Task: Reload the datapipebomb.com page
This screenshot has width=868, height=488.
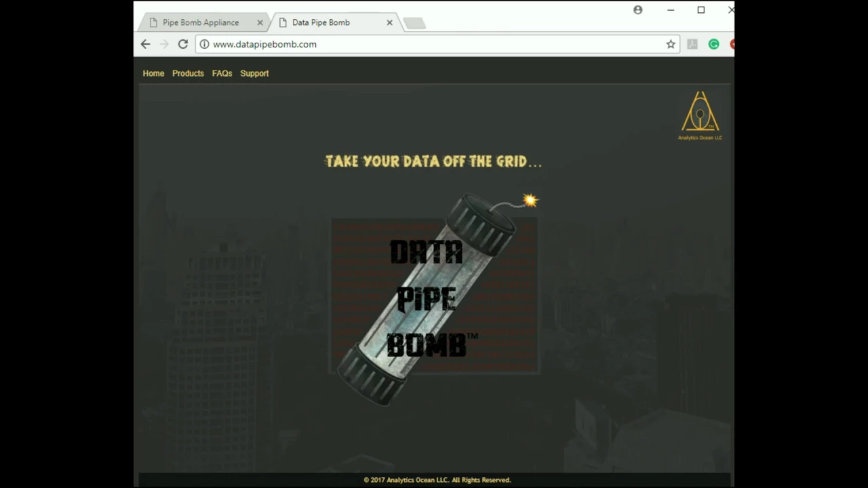Action: [x=183, y=44]
